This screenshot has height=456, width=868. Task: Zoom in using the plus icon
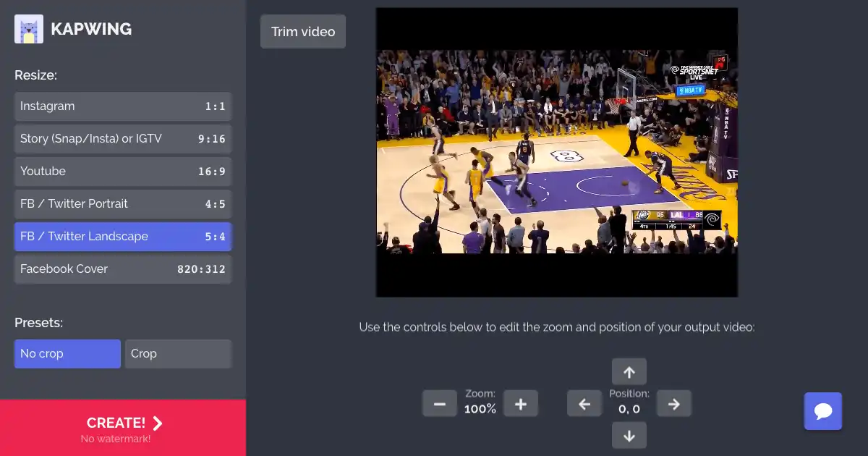521,403
